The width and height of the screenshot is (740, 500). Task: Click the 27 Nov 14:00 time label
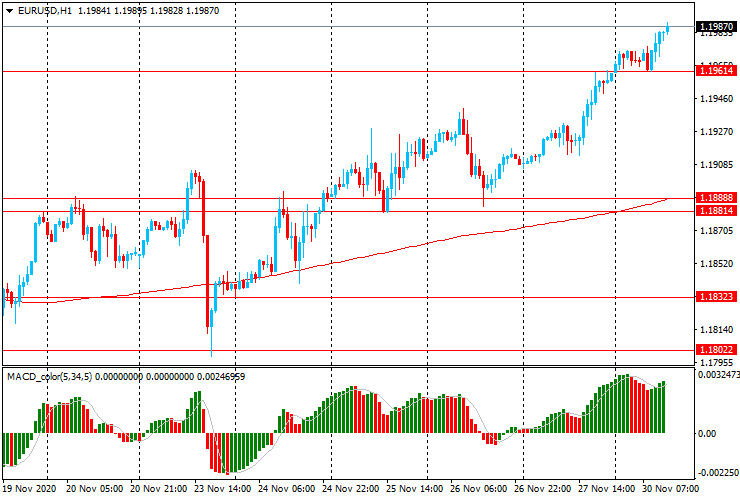point(607,488)
